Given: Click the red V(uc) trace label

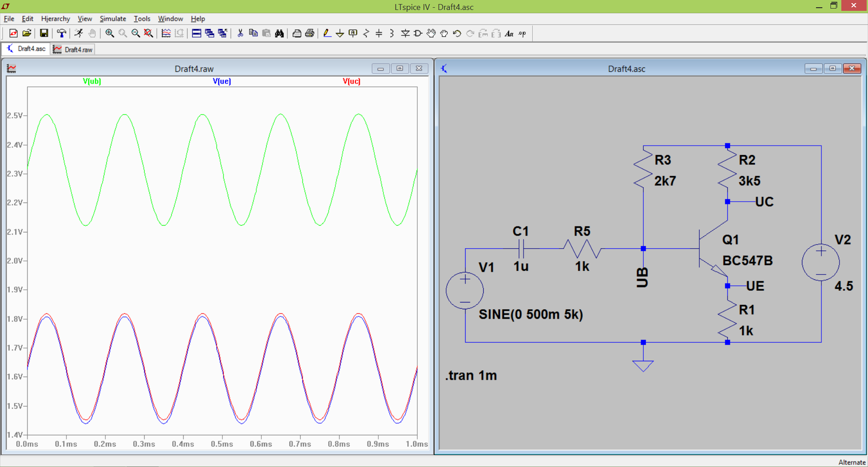Looking at the screenshot, I should pyautogui.click(x=351, y=81).
